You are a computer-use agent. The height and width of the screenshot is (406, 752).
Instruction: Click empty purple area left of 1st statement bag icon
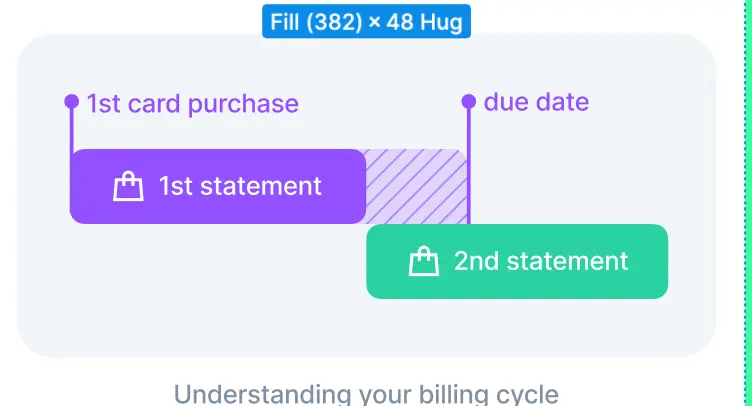90,186
